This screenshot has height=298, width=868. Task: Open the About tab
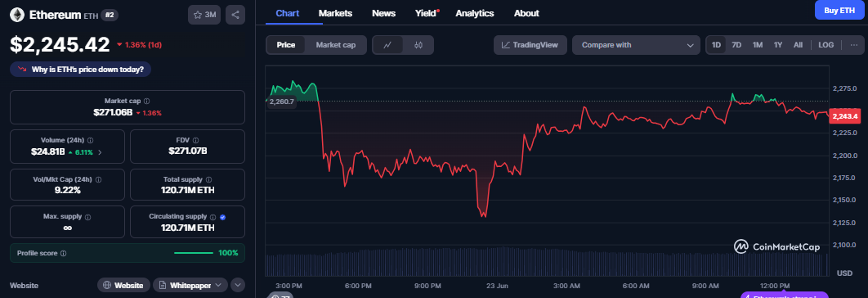coord(526,13)
